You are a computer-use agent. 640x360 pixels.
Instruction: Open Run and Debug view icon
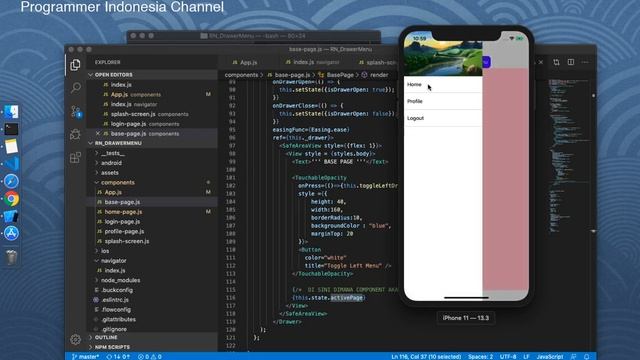[75, 134]
